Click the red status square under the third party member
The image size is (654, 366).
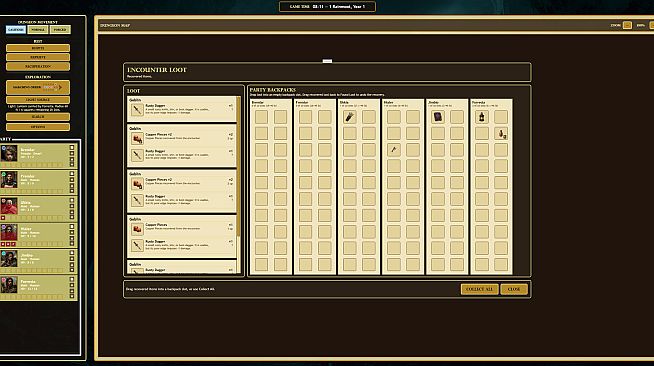pos(3,218)
